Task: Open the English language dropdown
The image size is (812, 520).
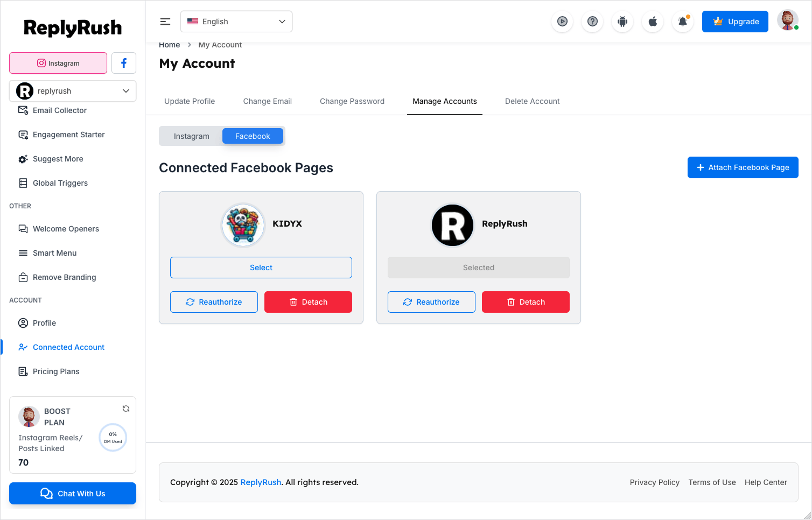Action: [236, 22]
